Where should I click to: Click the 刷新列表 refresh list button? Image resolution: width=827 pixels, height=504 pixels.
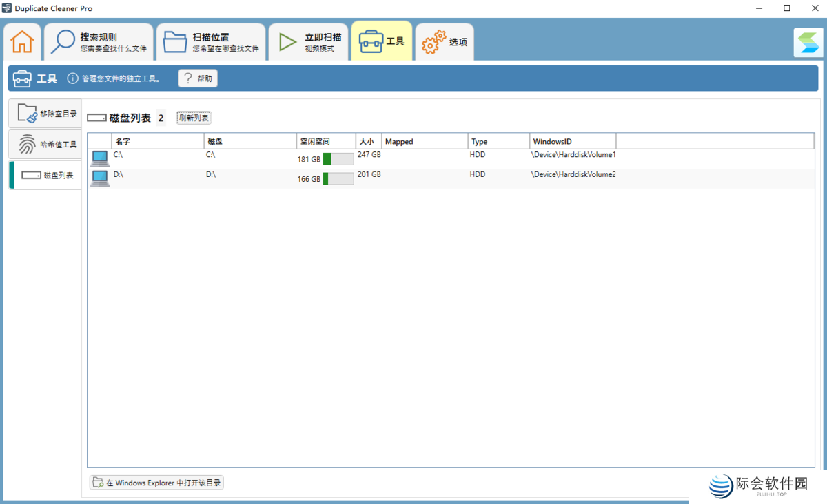pyautogui.click(x=194, y=118)
